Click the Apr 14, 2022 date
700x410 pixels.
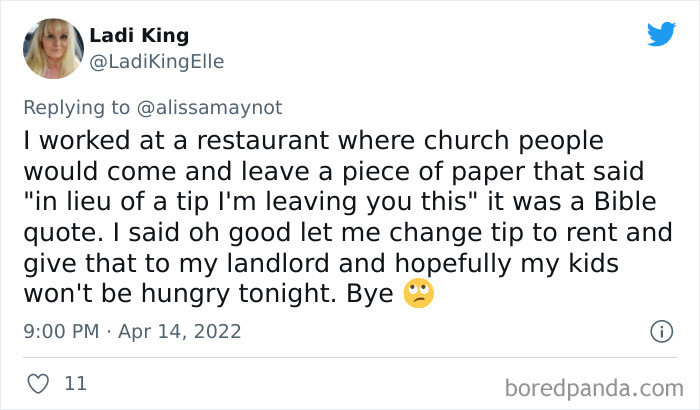point(179,331)
